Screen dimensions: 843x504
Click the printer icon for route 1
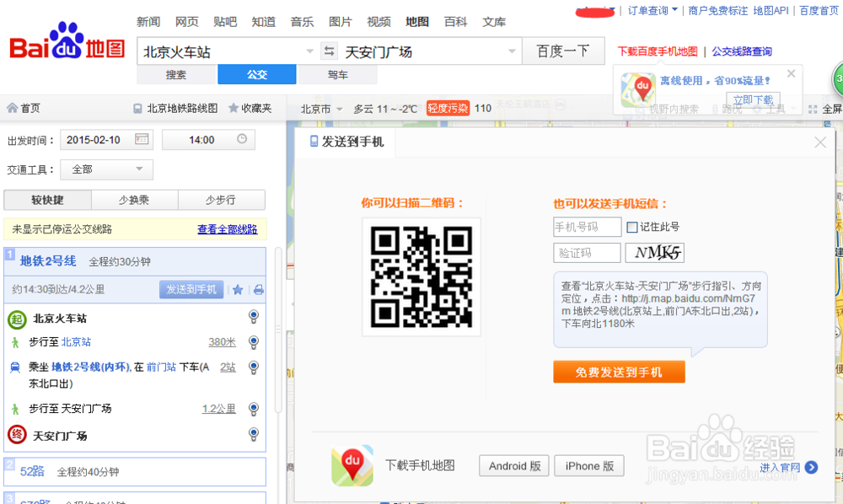[259, 290]
